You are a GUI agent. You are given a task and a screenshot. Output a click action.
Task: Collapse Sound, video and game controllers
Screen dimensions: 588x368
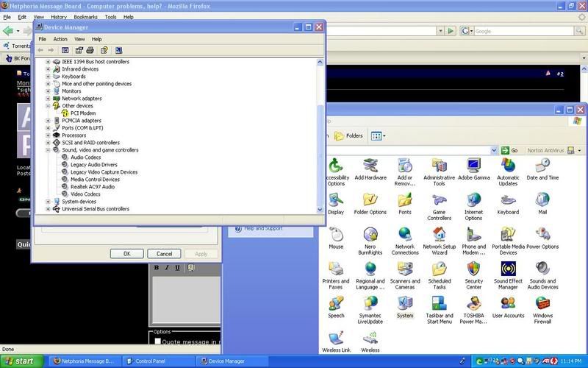click(x=48, y=150)
